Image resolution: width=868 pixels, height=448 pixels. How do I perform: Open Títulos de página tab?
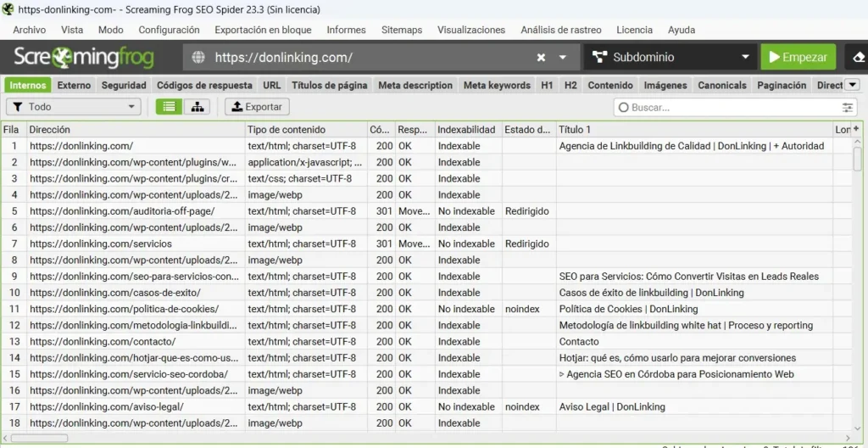tap(330, 86)
